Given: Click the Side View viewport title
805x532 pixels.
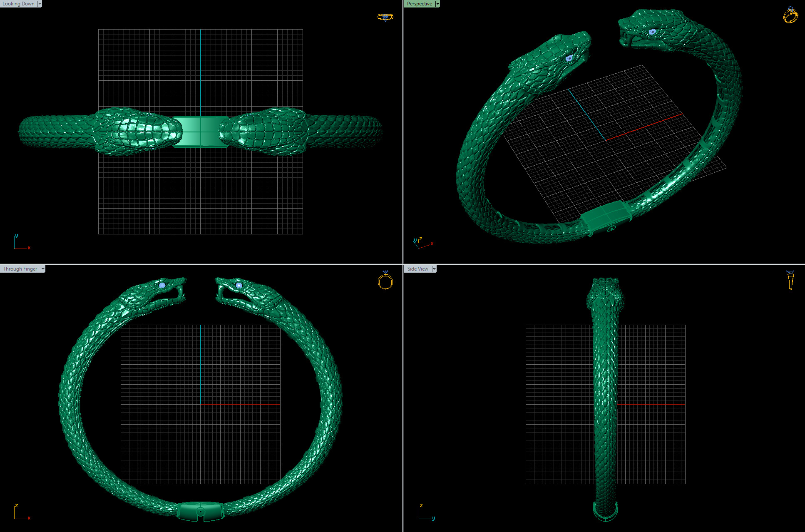Looking at the screenshot, I should click(418, 269).
